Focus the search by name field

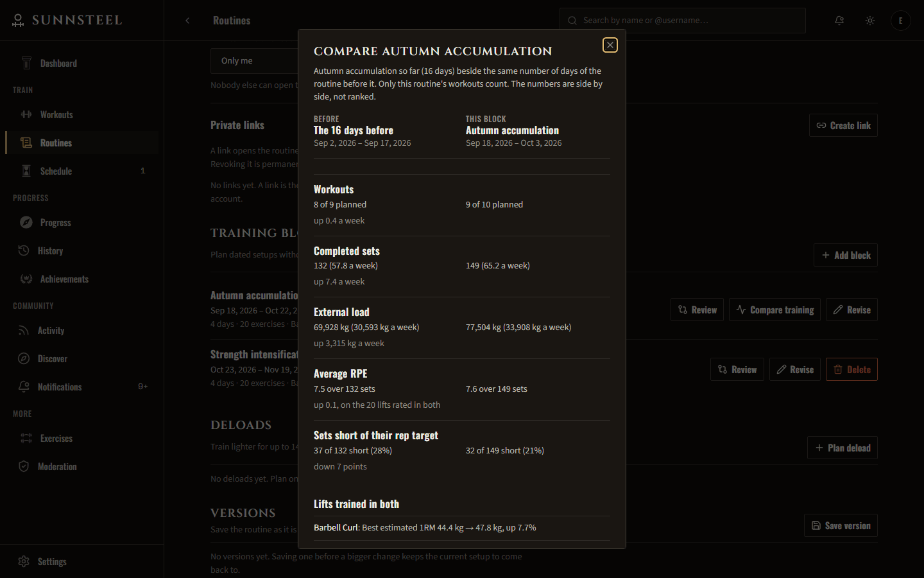point(683,21)
